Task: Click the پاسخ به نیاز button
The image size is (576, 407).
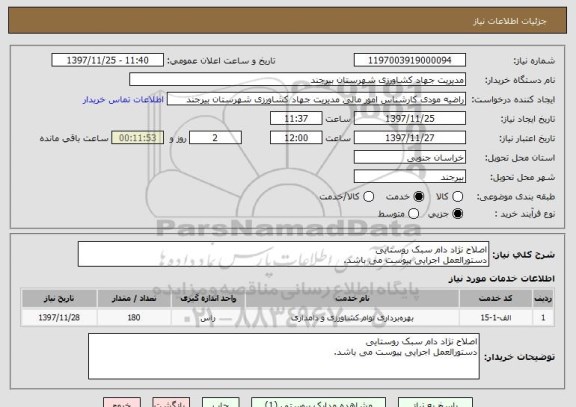Action: click(435, 402)
